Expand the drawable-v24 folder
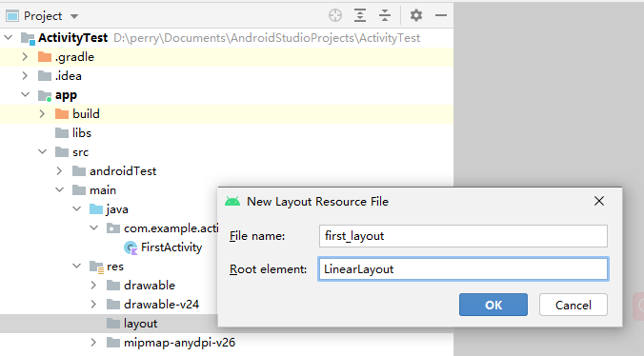This screenshot has height=356, width=644. coord(93,305)
